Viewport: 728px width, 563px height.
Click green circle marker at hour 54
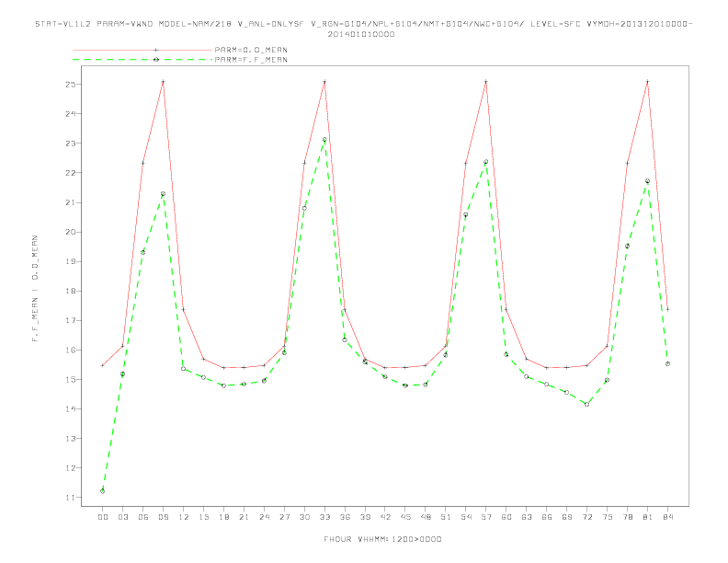tap(466, 214)
